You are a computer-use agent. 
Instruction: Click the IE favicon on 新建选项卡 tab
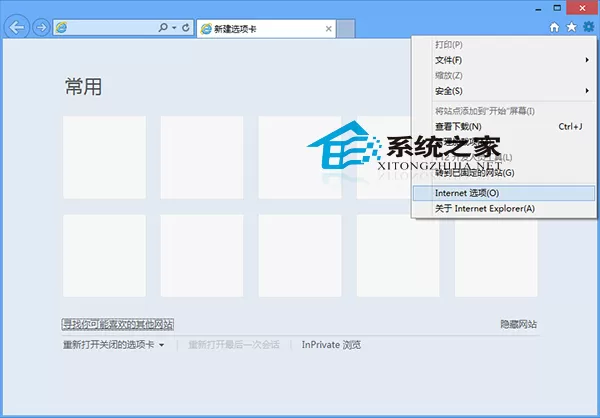click(x=206, y=29)
